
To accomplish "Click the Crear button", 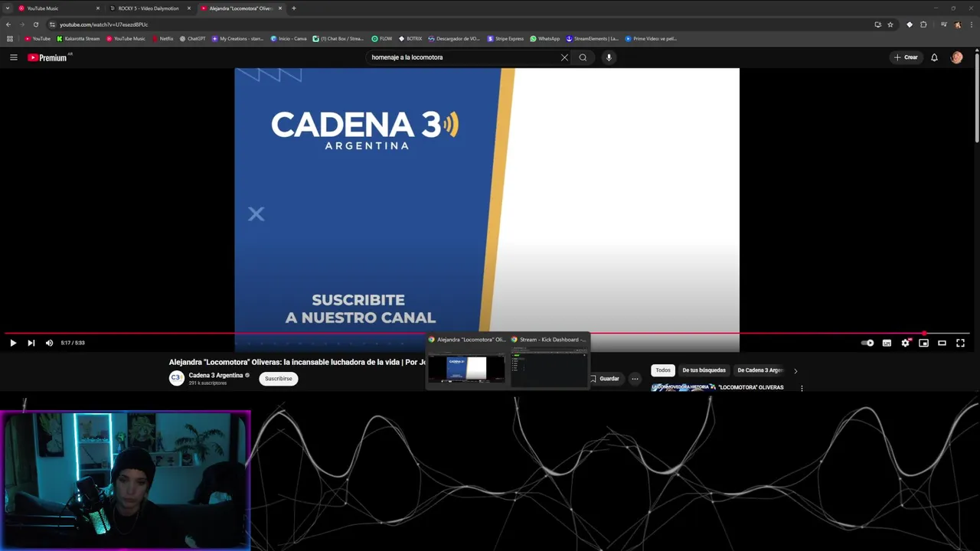I will (x=906, y=57).
